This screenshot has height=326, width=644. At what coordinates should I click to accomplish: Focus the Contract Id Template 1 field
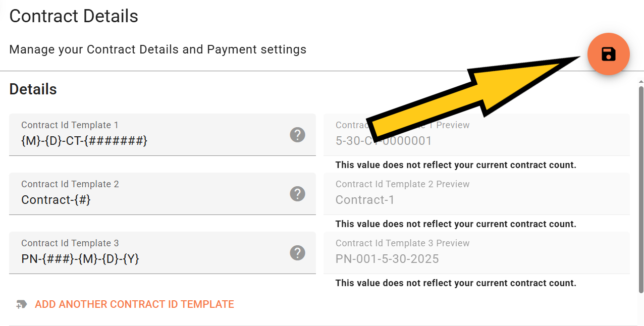(x=151, y=141)
